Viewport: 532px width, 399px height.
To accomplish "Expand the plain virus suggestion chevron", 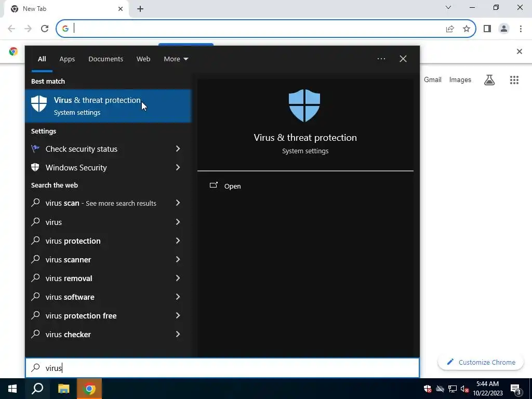I will (178, 222).
